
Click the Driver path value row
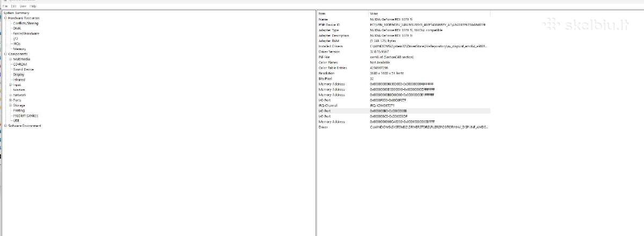coord(429,127)
